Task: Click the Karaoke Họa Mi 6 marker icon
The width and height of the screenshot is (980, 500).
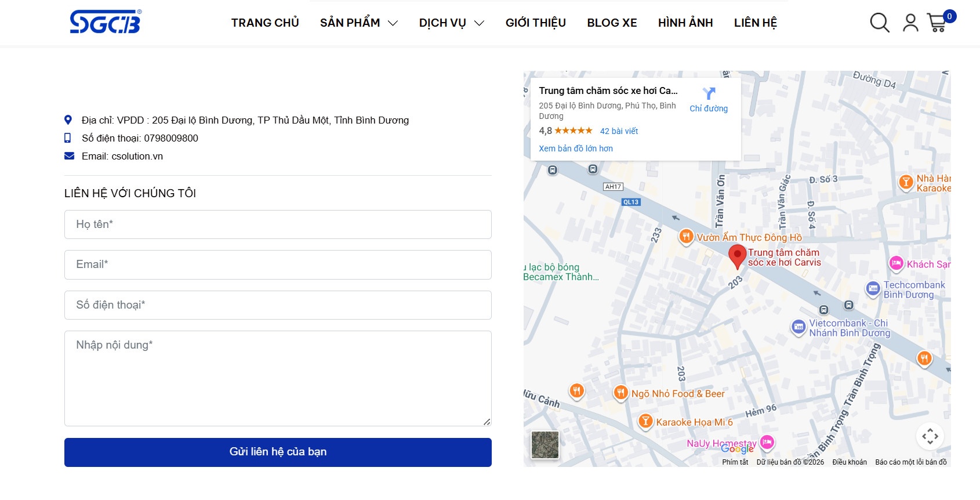Action: pos(645,421)
